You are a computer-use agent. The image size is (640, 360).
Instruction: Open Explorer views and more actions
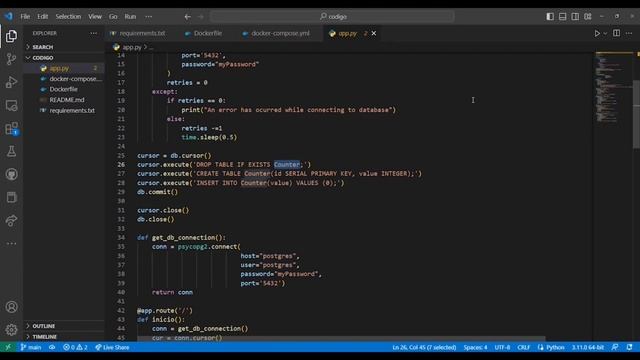(94, 33)
